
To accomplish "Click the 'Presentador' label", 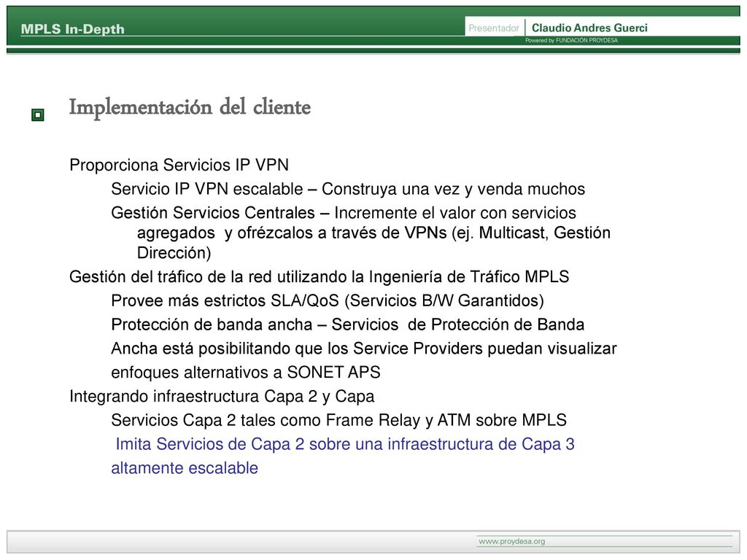I will point(494,28).
